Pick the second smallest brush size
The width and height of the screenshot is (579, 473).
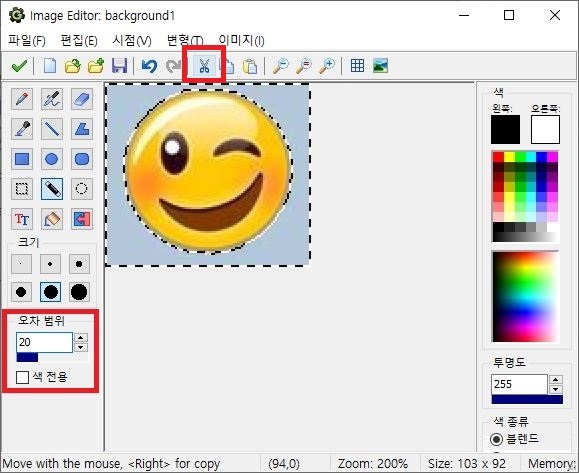50,264
